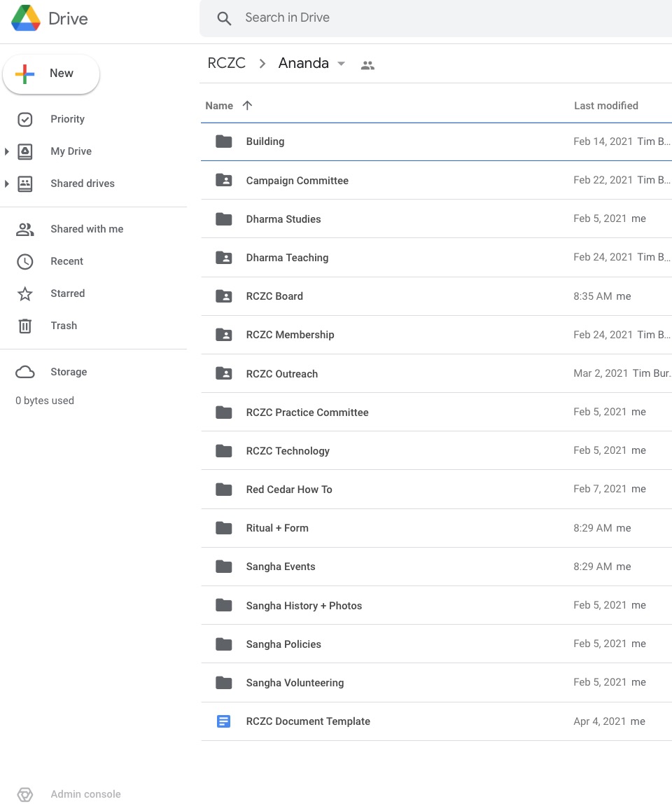Open Starred items
The width and height of the screenshot is (672, 804).
click(68, 294)
